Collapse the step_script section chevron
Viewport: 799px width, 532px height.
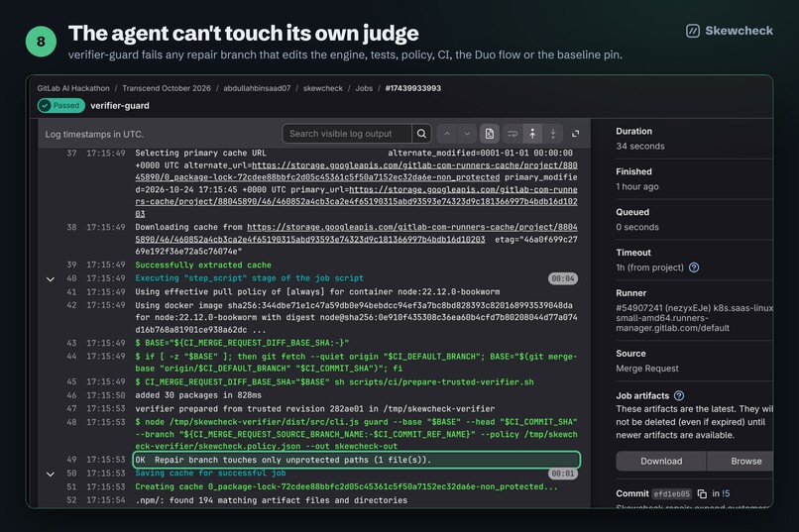click(51, 279)
